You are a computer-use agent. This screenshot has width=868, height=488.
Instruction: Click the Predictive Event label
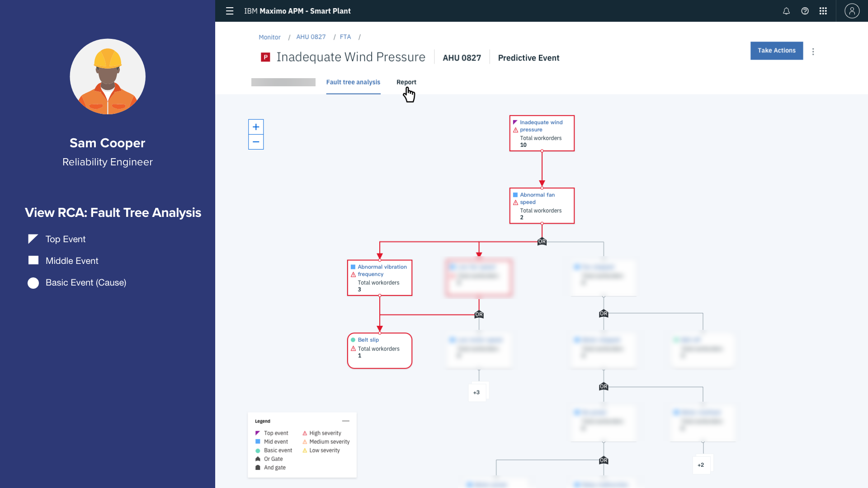click(528, 58)
